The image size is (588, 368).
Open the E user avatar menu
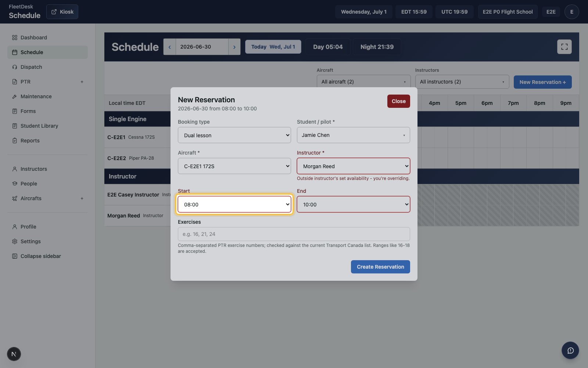pos(572,12)
